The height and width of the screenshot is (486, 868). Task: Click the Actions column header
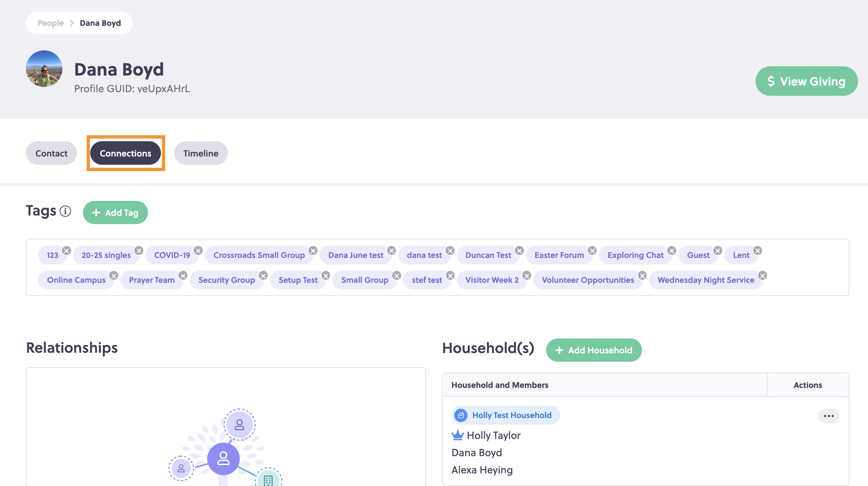click(807, 385)
